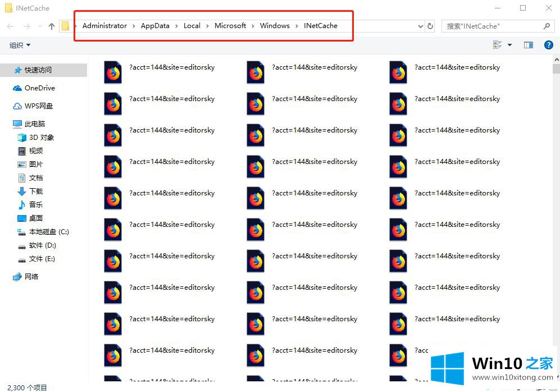Change view layout icon

(x=497, y=45)
